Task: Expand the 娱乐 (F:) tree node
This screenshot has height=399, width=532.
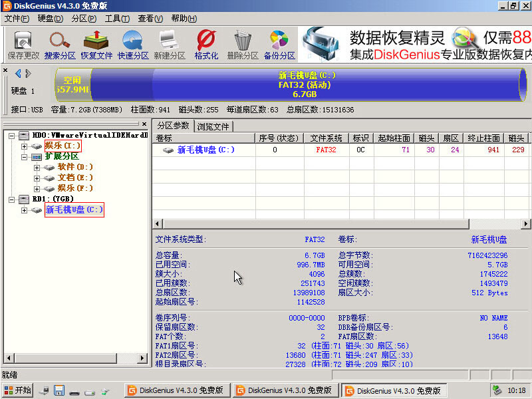Action: (x=37, y=189)
